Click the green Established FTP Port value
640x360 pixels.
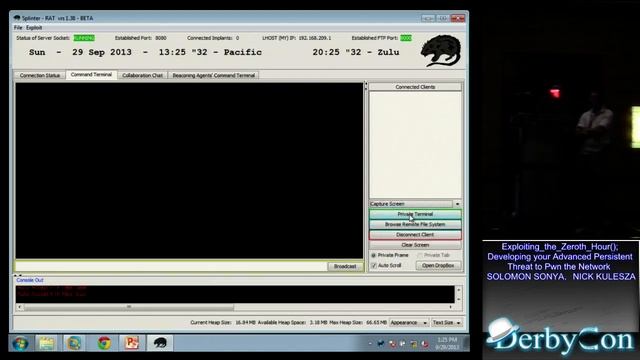pyautogui.click(x=406, y=38)
